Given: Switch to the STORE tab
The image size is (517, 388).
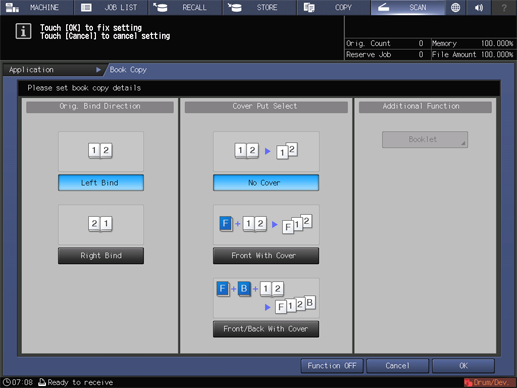Looking at the screenshot, I should click(259, 7).
